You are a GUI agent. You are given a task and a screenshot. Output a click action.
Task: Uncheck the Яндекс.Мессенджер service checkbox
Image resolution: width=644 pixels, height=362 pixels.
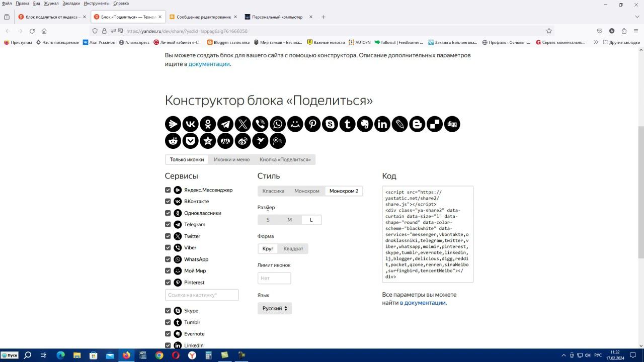168,190
